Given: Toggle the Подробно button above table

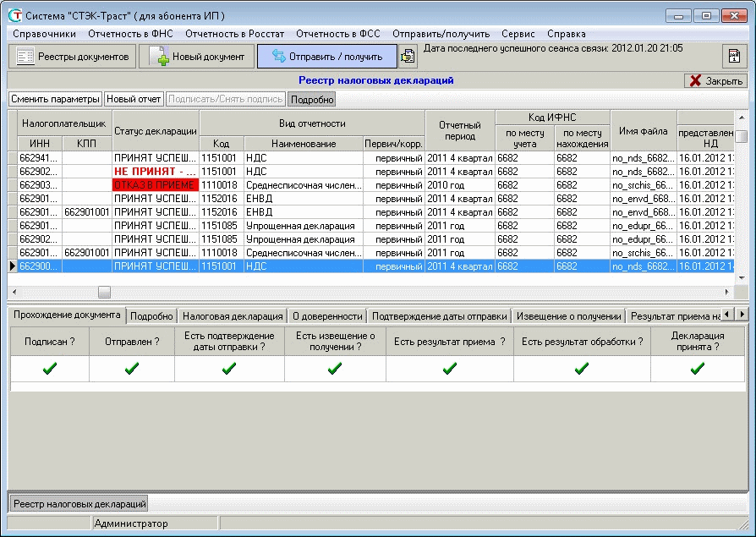Looking at the screenshot, I should (312, 100).
